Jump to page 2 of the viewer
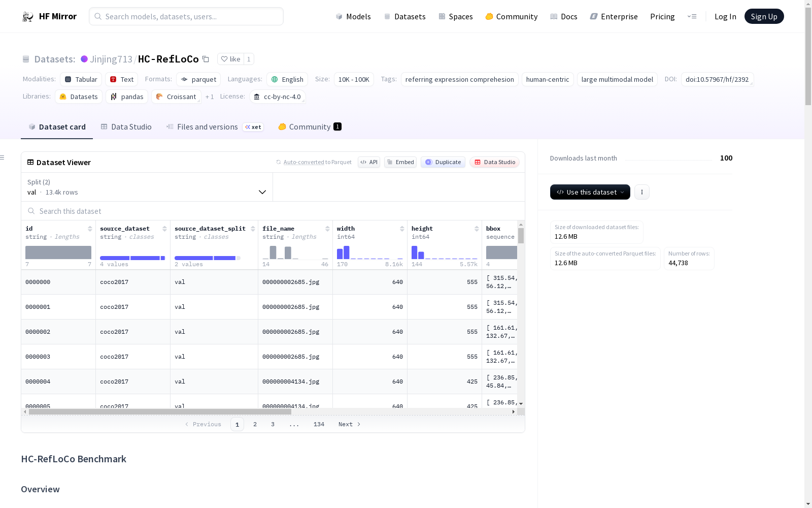 (x=255, y=424)
